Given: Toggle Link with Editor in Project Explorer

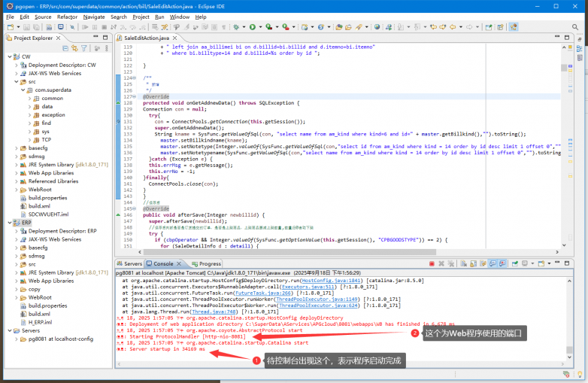Looking at the screenshot, I should 75,48.
